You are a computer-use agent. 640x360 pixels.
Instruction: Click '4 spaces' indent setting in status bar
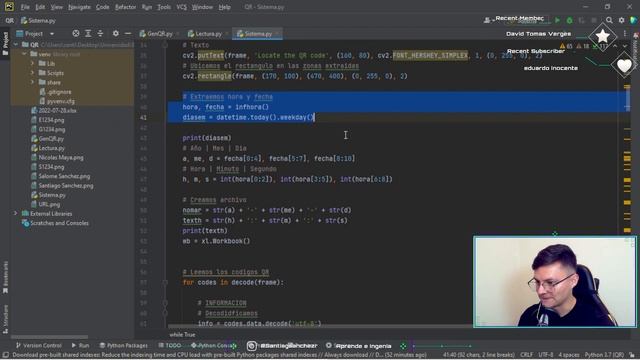(569, 355)
